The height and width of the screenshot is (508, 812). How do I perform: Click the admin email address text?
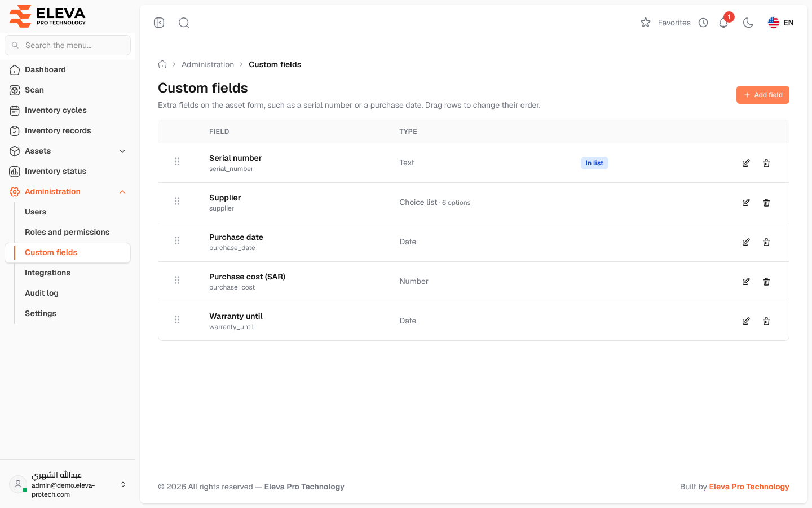[x=63, y=490]
